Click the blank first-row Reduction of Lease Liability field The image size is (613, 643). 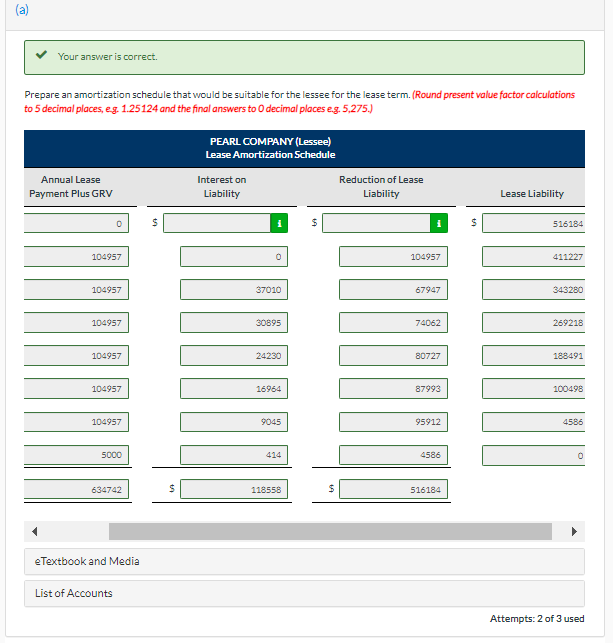(376, 223)
